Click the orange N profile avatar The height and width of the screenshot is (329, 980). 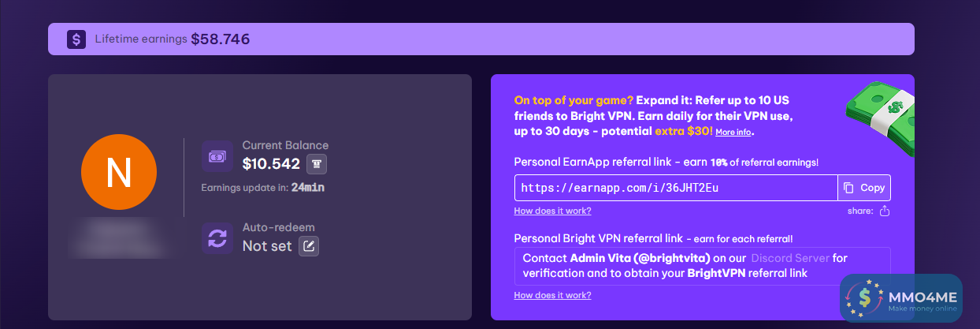coord(119,173)
